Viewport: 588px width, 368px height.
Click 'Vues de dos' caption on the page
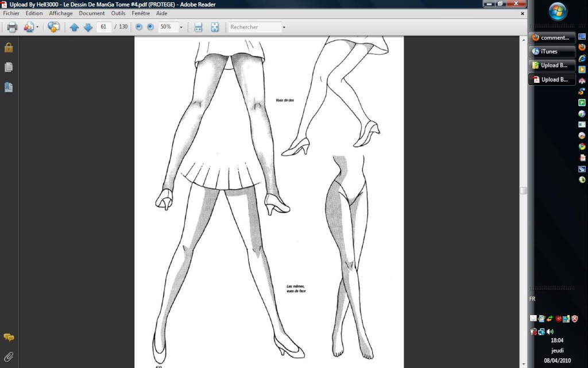pos(285,100)
